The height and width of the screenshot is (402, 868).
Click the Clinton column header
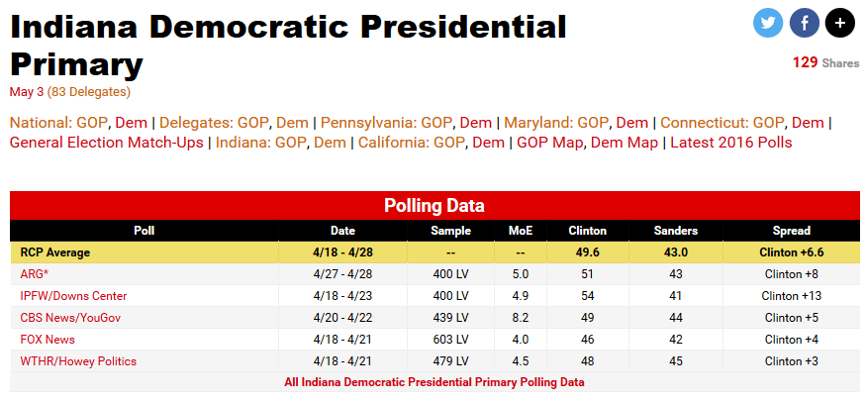(x=588, y=231)
